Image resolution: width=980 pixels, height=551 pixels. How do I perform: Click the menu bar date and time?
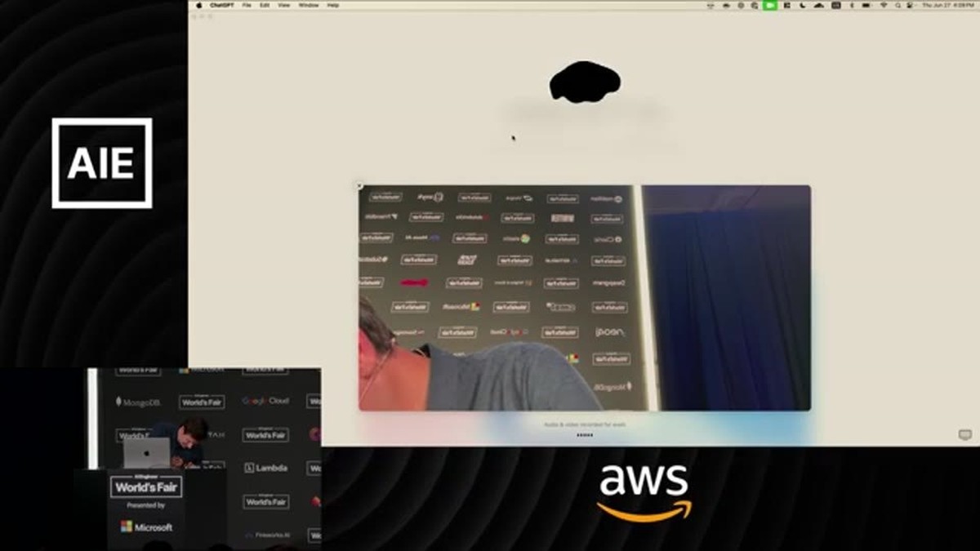(x=947, y=5)
